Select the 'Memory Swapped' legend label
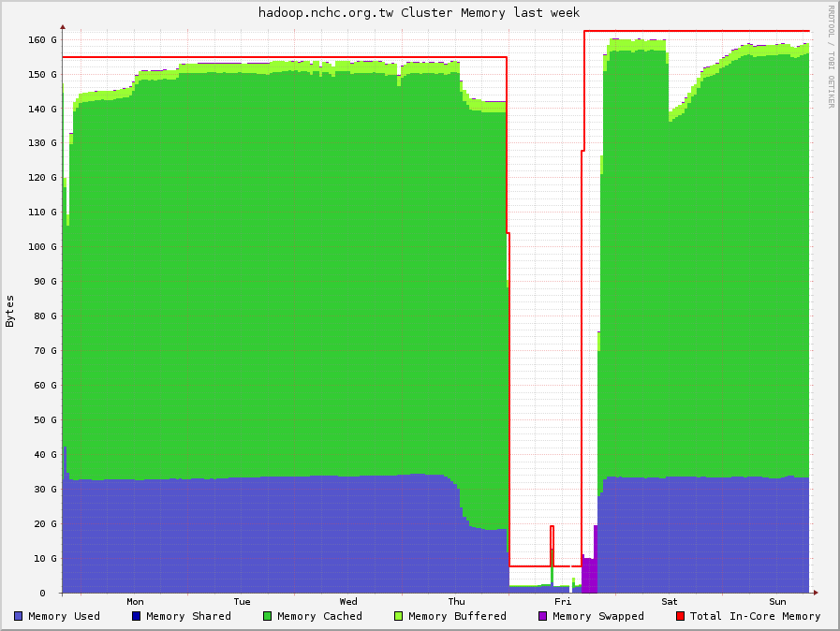Image resolution: width=840 pixels, height=631 pixels. pos(598,617)
